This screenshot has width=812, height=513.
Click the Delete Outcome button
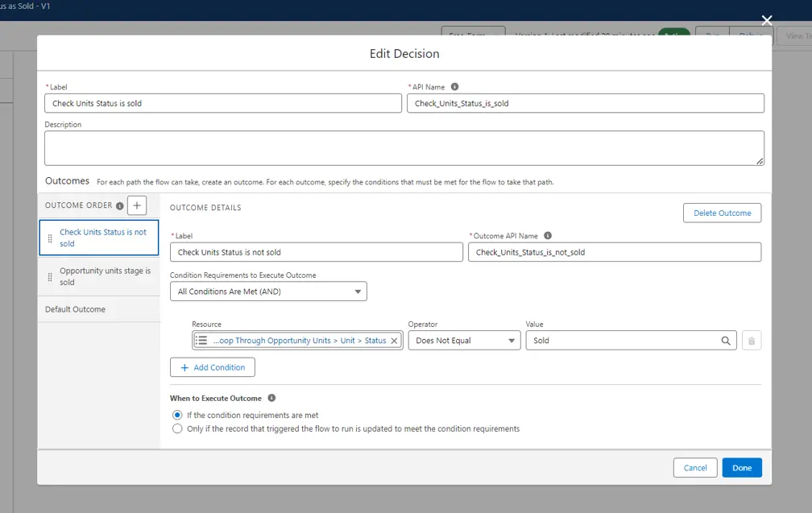(x=722, y=213)
